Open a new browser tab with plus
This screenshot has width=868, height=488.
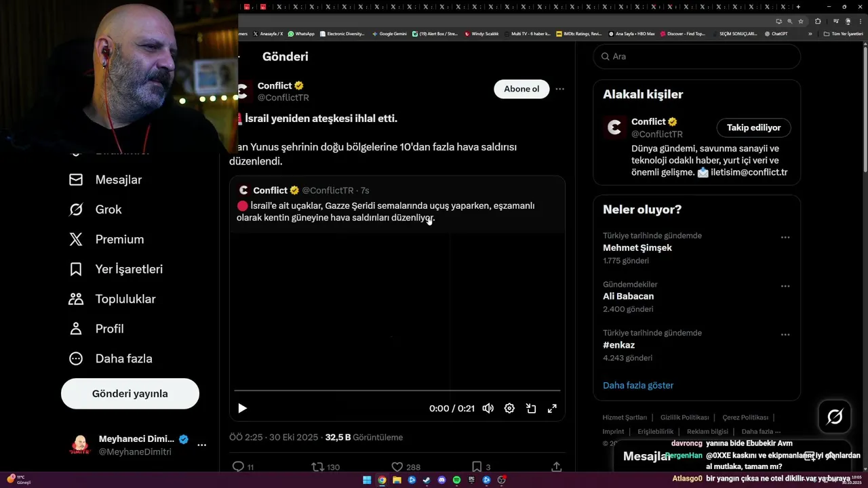pyautogui.click(x=798, y=7)
